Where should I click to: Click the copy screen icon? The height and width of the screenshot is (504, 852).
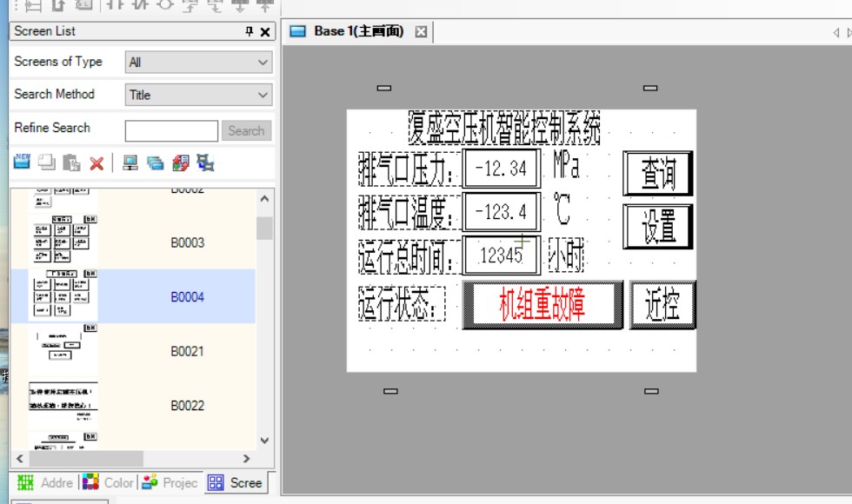(46, 162)
